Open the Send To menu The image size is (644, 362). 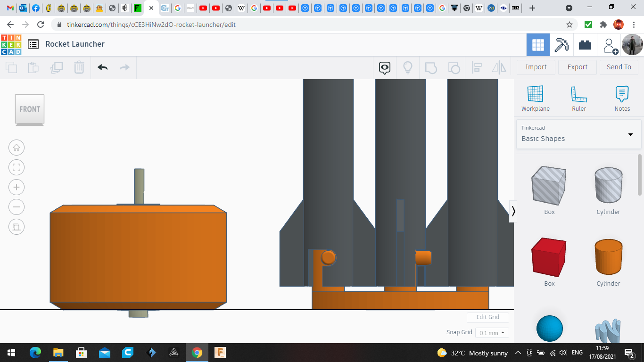coord(619,67)
